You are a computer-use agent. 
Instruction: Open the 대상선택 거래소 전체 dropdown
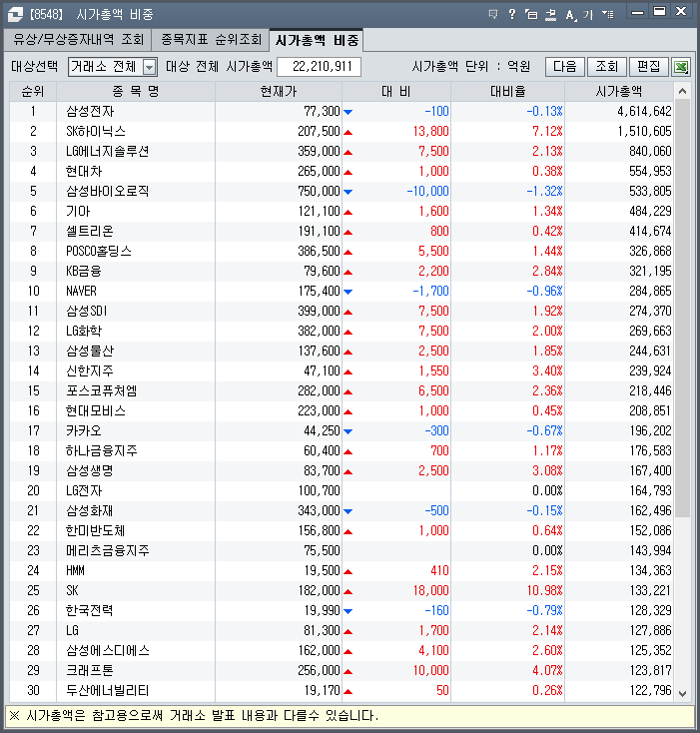(x=113, y=67)
